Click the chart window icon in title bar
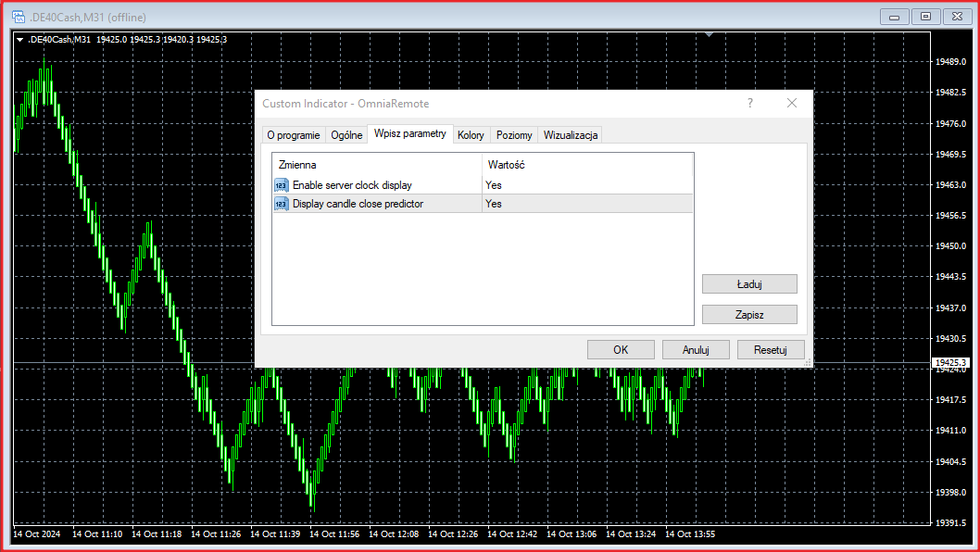The image size is (980, 552). point(18,17)
